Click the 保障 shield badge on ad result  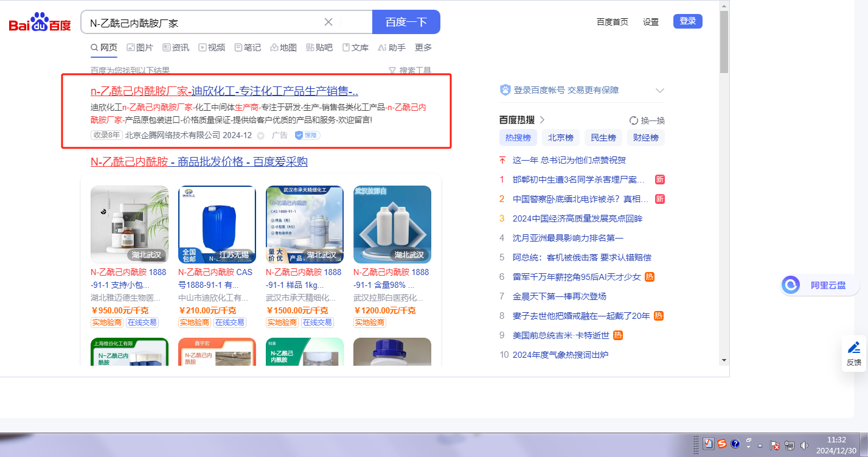pos(307,135)
